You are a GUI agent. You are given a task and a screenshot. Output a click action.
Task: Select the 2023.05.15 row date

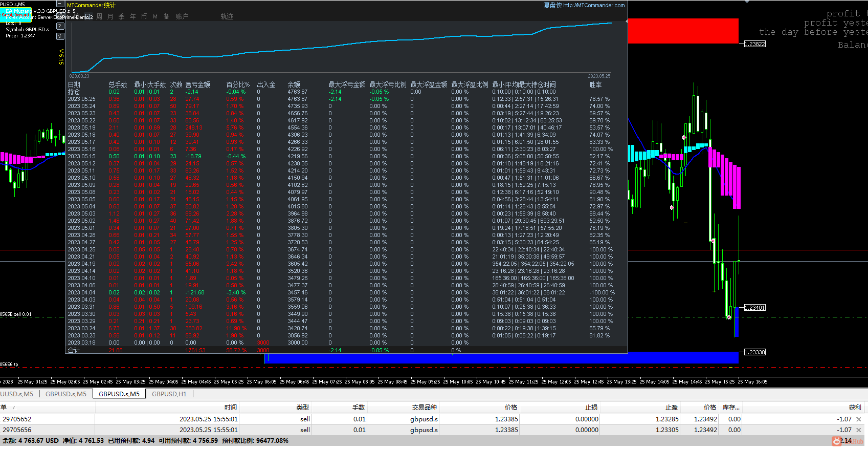click(81, 157)
